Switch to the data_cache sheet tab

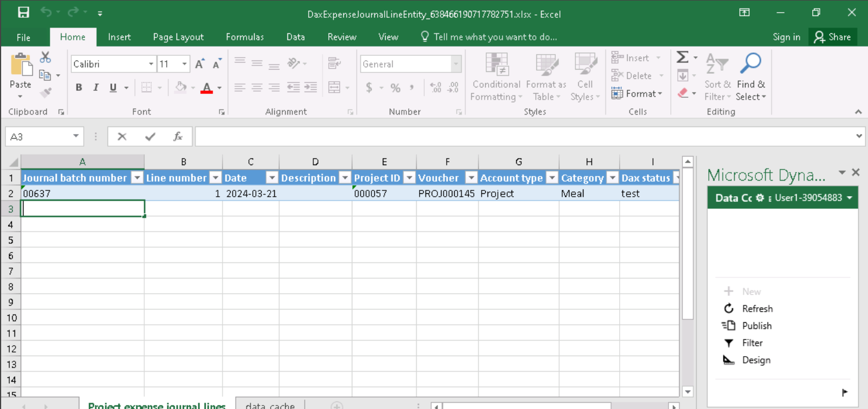coord(270,405)
